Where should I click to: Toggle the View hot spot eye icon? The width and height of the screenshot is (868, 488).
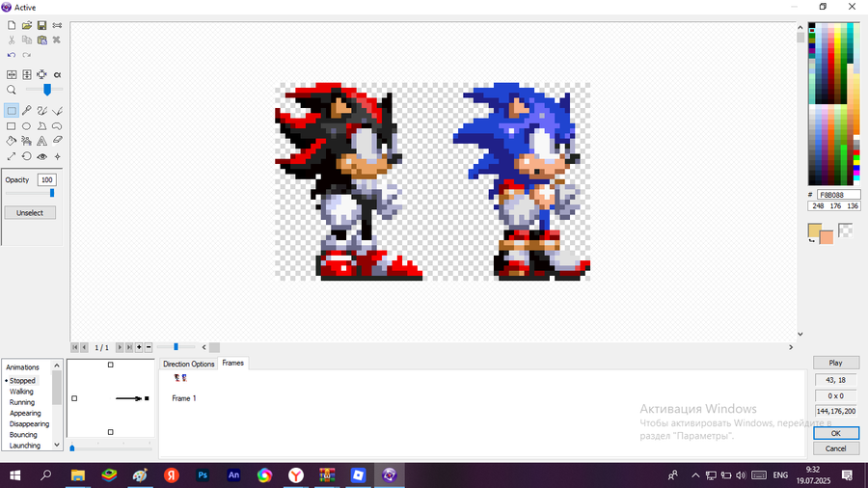[41, 156]
